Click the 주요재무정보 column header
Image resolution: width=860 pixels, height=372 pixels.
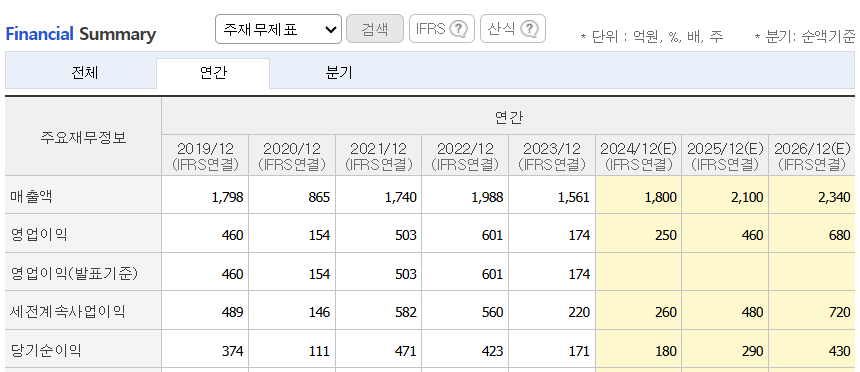pyautogui.click(x=83, y=137)
